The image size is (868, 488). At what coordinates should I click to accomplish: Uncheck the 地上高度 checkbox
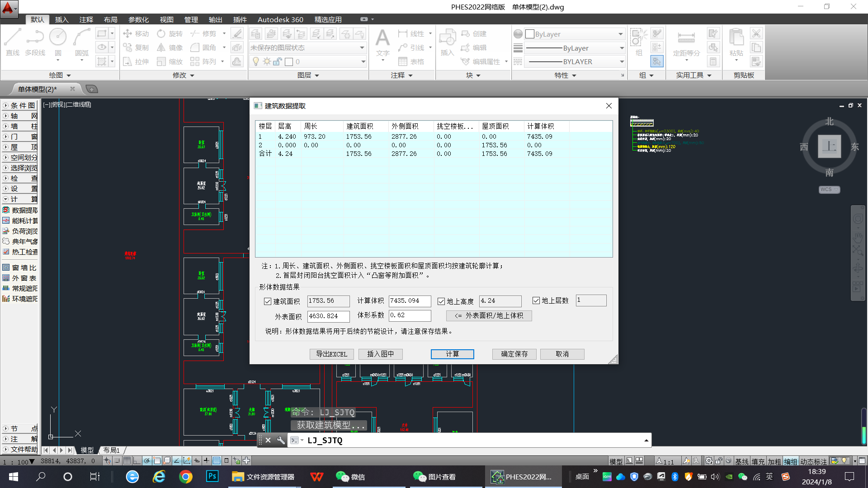(441, 301)
